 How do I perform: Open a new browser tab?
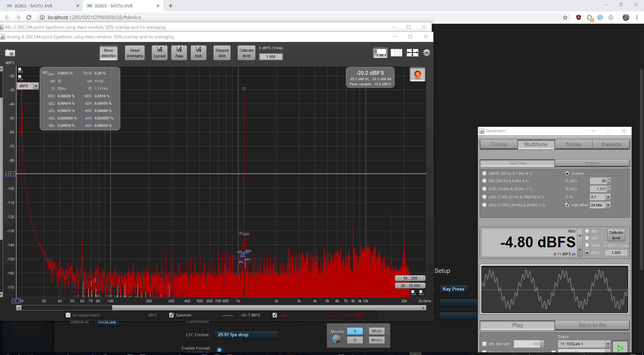click(171, 6)
